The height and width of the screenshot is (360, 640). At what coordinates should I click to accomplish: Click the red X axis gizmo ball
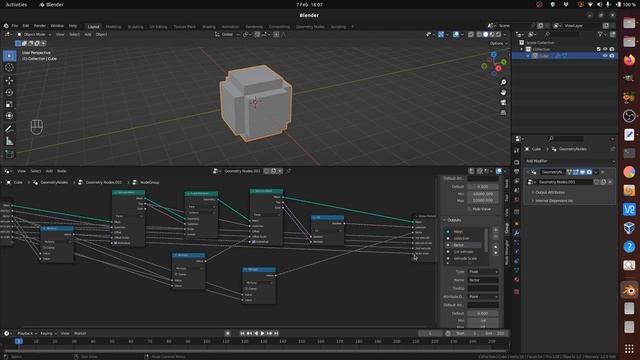[x=498, y=68]
